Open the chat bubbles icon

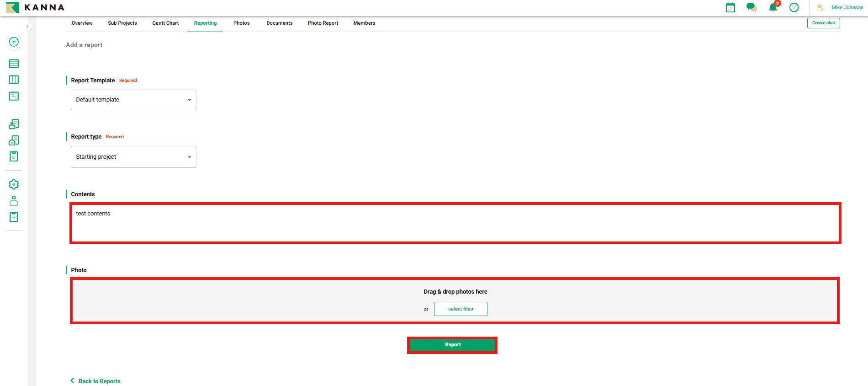coord(752,7)
